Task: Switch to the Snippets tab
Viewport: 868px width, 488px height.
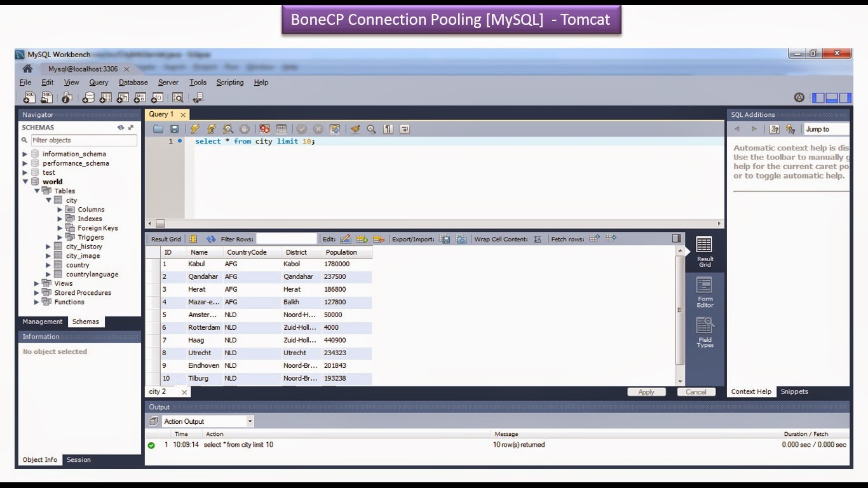Action: coord(794,391)
